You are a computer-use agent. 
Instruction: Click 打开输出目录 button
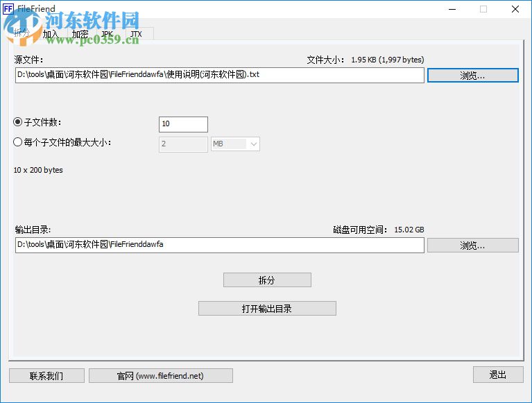pyautogui.click(x=267, y=309)
